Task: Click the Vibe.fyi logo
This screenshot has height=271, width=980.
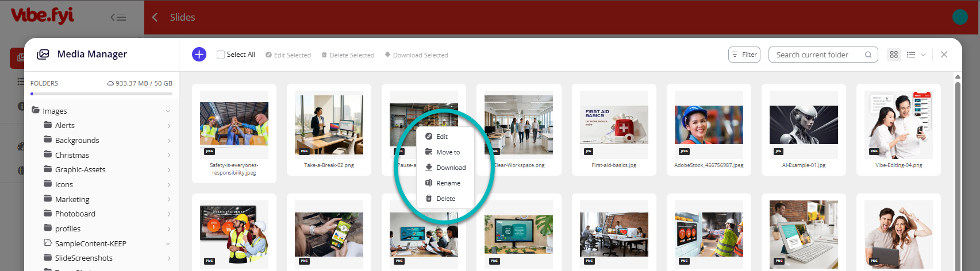Action: click(x=43, y=16)
